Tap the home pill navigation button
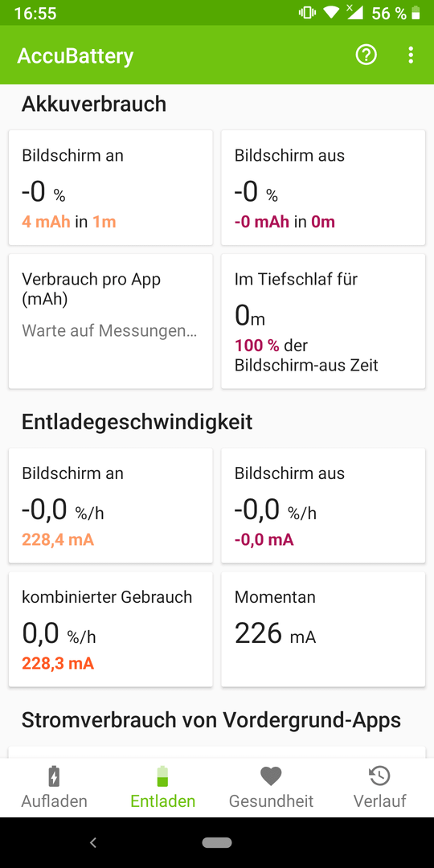 (x=217, y=842)
